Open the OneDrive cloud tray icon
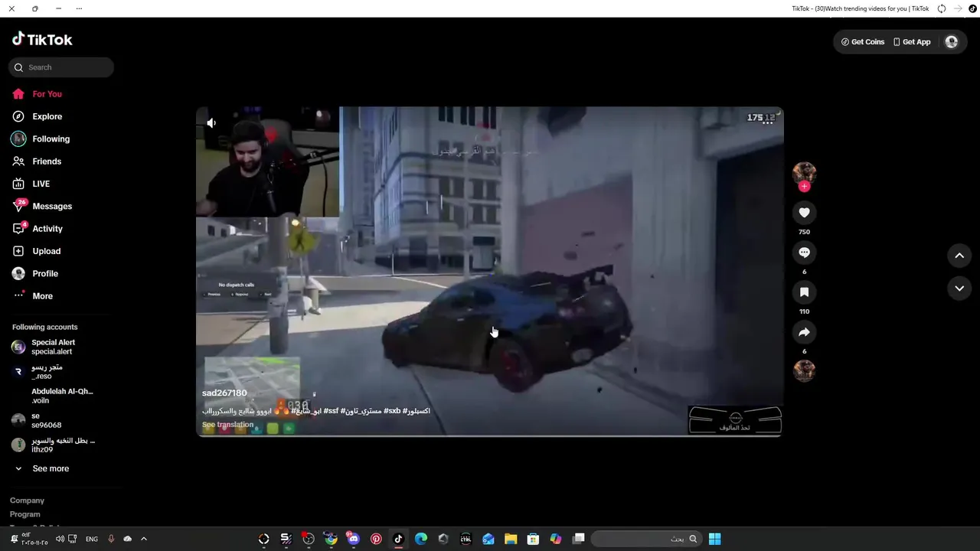Screen dimensions: 980x551 [x=127, y=539]
